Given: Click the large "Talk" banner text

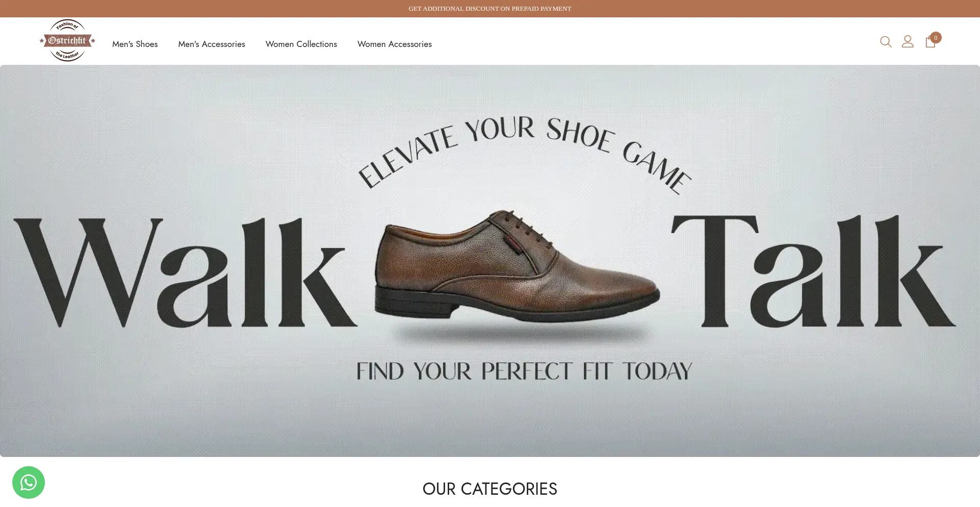Looking at the screenshot, I should tap(813, 271).
